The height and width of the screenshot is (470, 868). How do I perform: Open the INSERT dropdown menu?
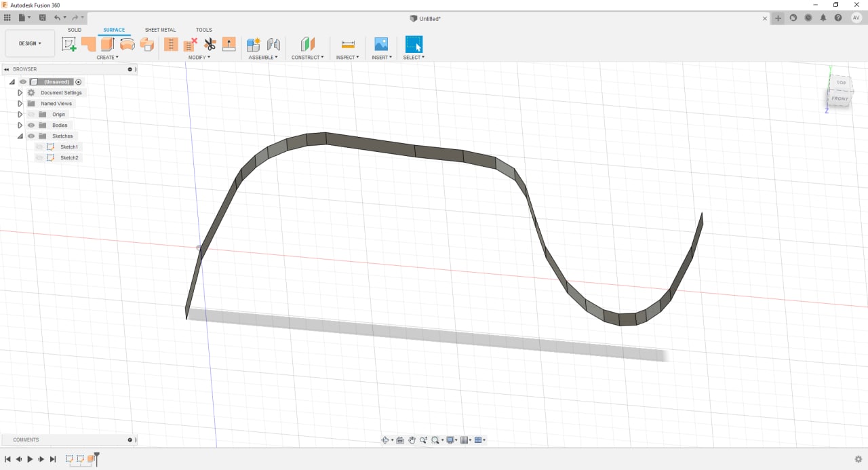click(382, 58)
